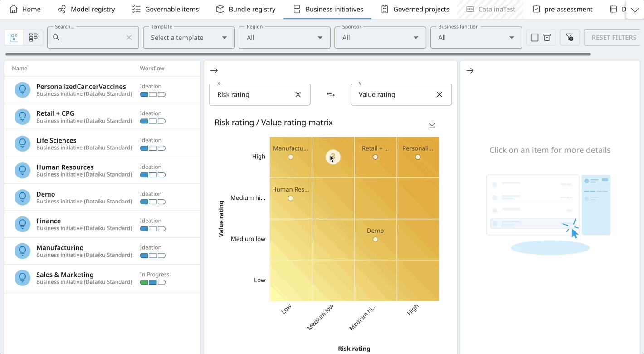
Task: Clear the Risk rating X axis selection
Action: pos(298,94)
